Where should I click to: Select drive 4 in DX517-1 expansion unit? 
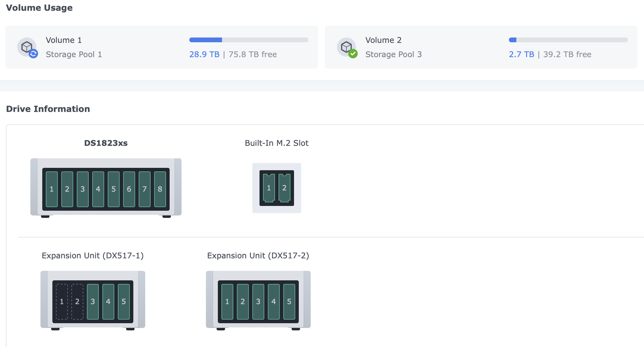[108, 302]
